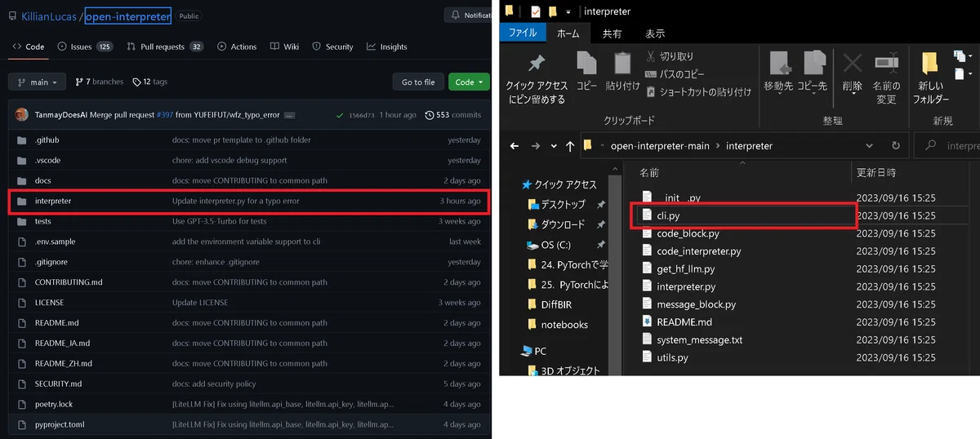The height and width of the screenshot is (439, 980).
Task: Open the Code tab on GitHub
Action: coord(28,47)
